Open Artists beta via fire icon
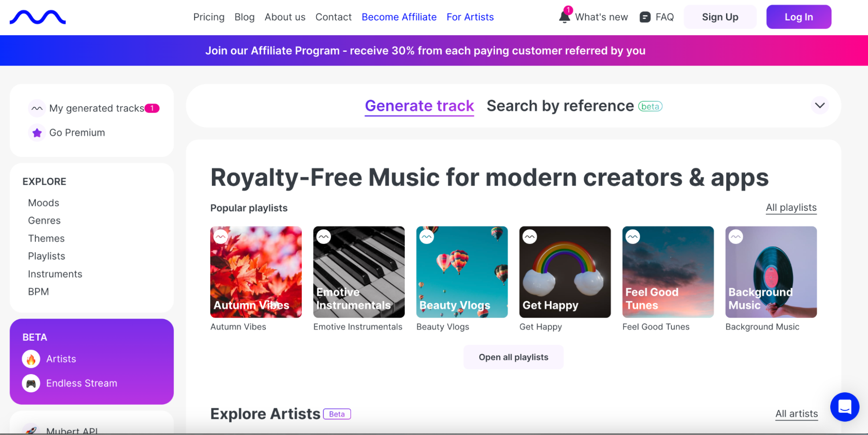The image size is (868, 435). coord(31,359)
